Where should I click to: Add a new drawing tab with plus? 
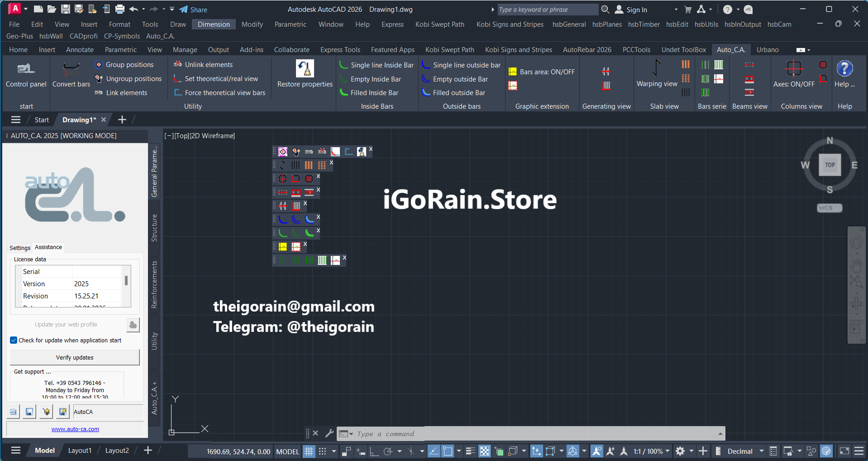[122, 120]
